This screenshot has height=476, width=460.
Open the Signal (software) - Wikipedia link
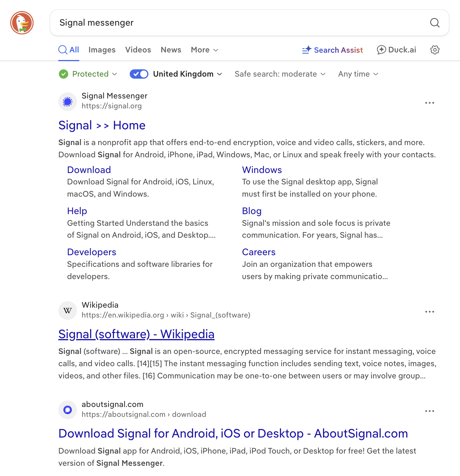point(136,334)
